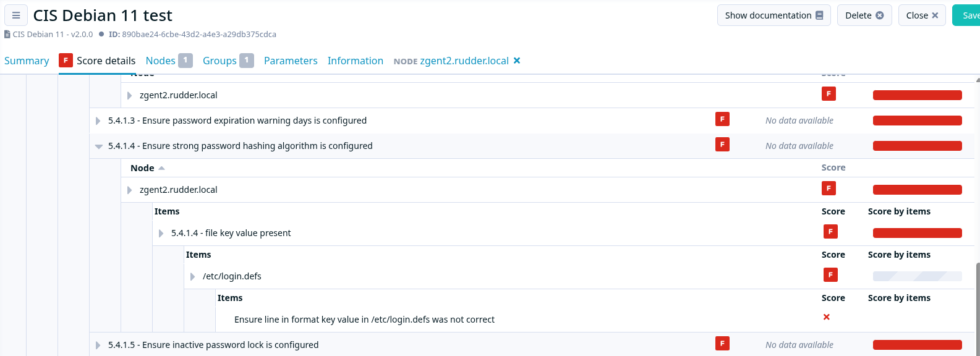Image resolution: width=980 pixels, height=356 pixels.
Task: Click the 'Ensure line in format key value' message
Action: coord(364,320)
